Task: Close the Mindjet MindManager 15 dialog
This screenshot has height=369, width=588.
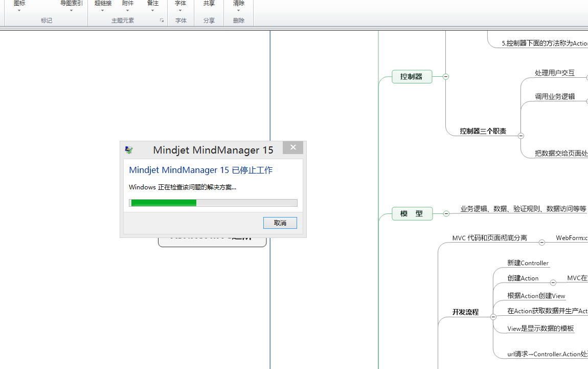Action: pos(293,147)
